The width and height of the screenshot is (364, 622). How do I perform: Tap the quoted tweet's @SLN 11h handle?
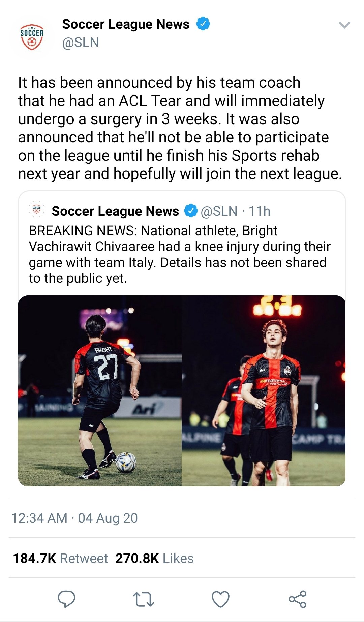[x=236, y=211]
